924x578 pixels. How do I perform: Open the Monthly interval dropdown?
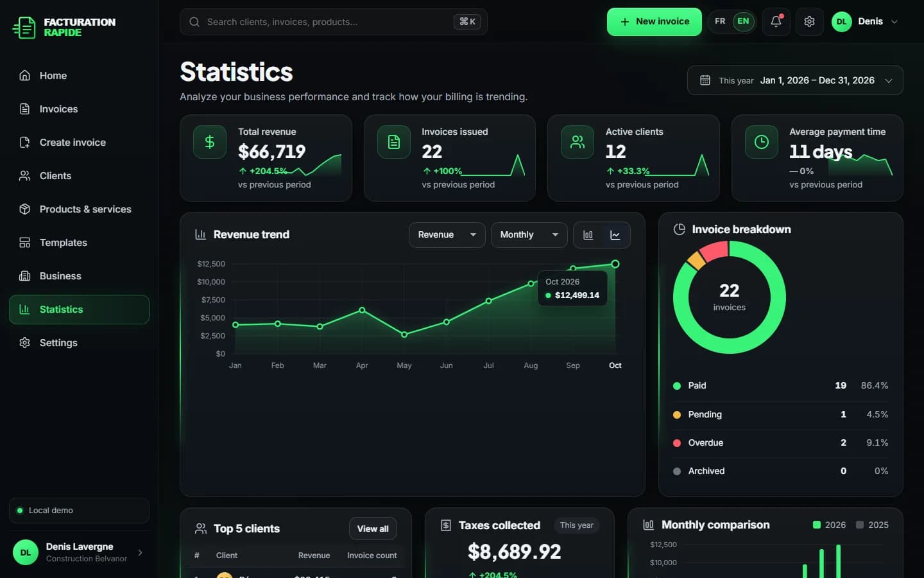[x=529, y=235]
